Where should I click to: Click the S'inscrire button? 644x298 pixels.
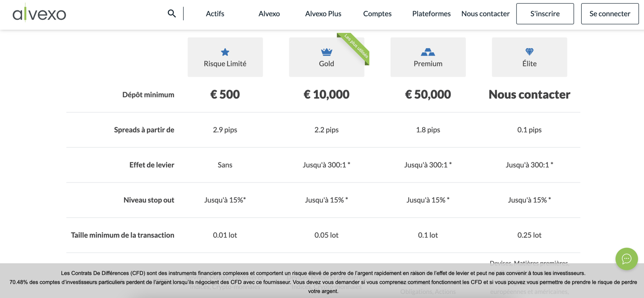545,14
